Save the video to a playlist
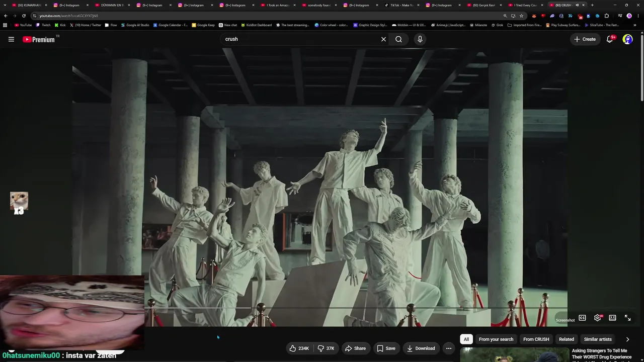This screenshot has height=362, width=644. pyautogui.click(x=386, y=348)
